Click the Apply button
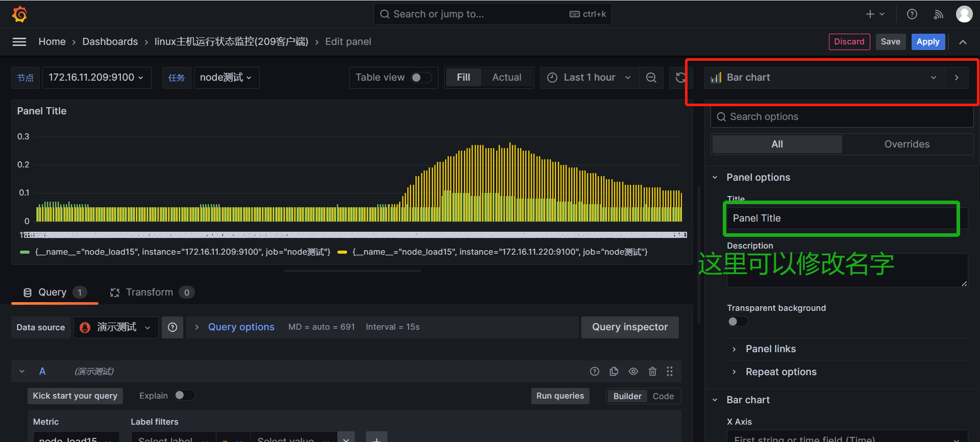 tap(927, 42)
